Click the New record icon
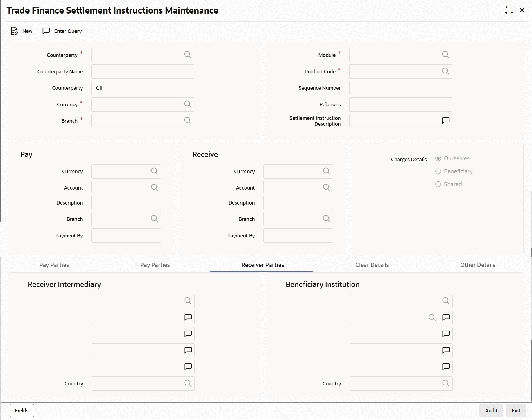This screenshot has width=532, height=420. point(14,31)
